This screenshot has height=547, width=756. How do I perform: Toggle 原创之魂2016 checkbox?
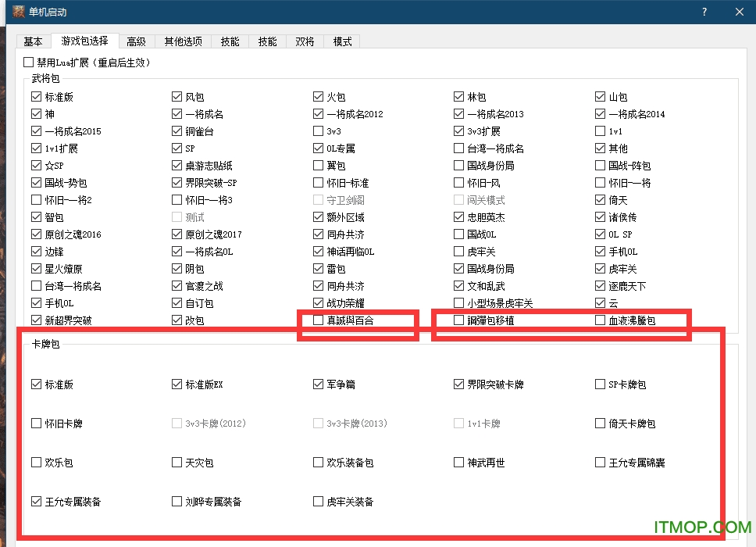coord(36,234)
